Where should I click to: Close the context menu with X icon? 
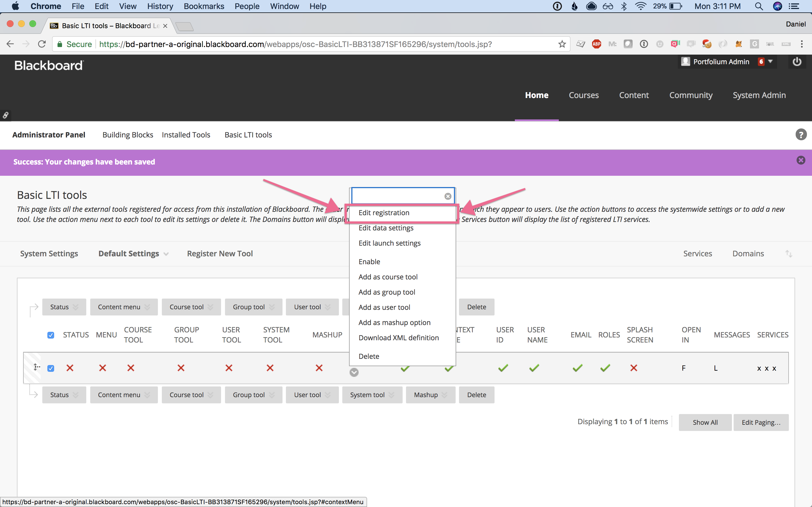[448, 197]
